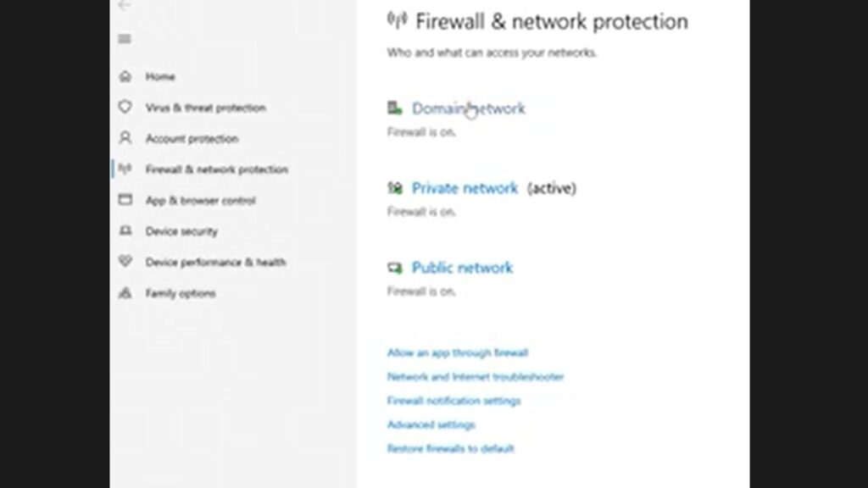The width and height of the screenshot is (868, 488).
Task: Click the Domain network building icon
Action: 394,108
